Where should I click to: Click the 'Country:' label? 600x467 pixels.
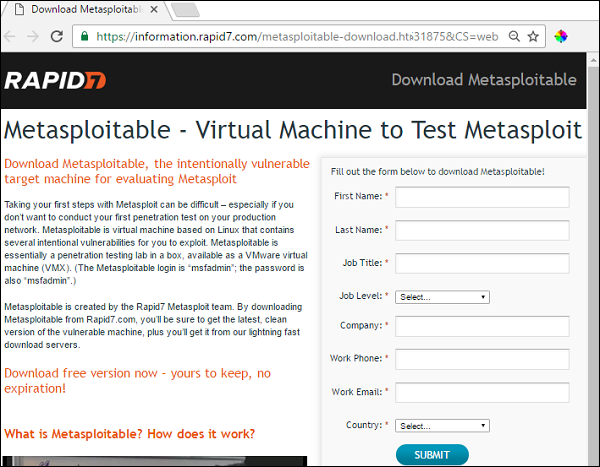(x=364, y=425)
